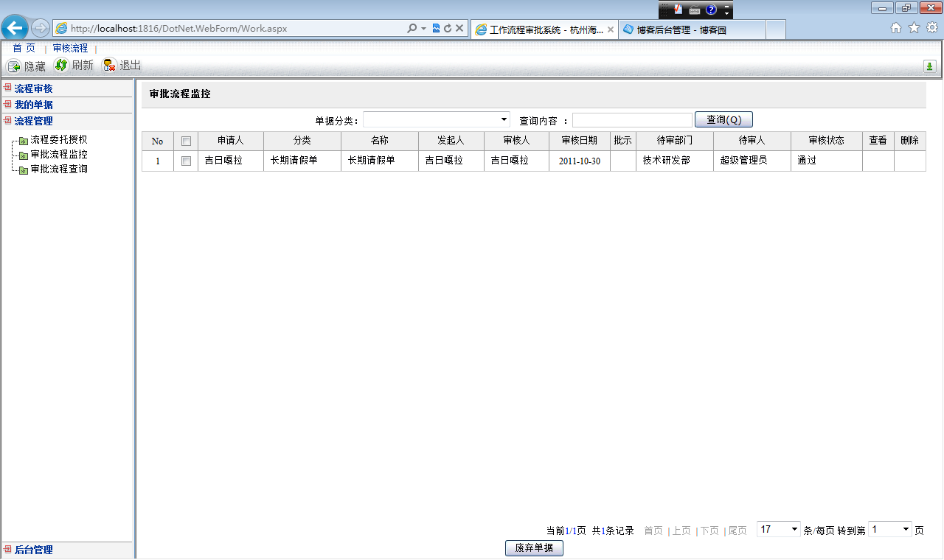Switch to the 博客后台管理 tab
The height and width of the screenshot is (560, 944).
tap(692, 29)
